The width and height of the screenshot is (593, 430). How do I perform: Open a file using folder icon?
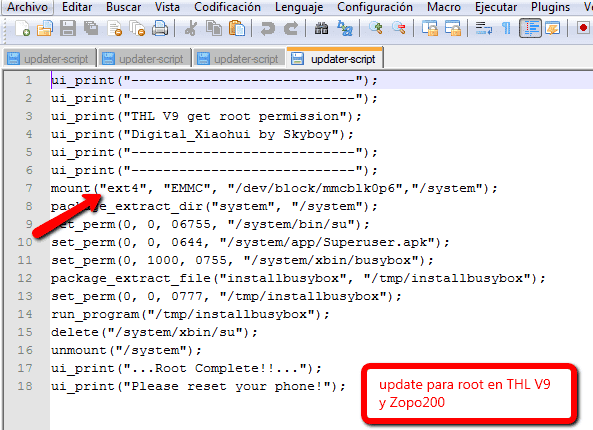[x=45, y=28]
